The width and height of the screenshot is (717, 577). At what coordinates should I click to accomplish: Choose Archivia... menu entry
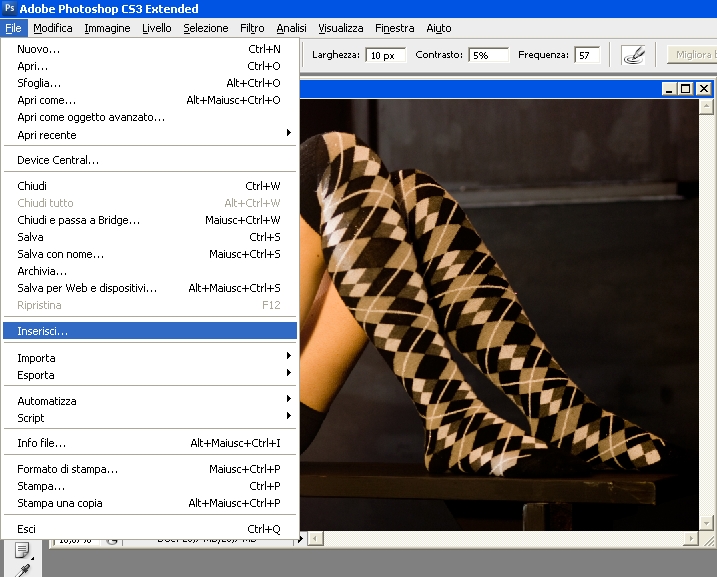pyautogui.click(x=150, y=271)
